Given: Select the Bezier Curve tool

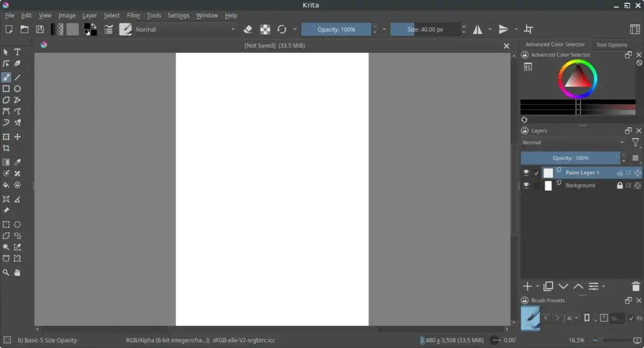Looking at the screenshot, I should click(6, 111).
